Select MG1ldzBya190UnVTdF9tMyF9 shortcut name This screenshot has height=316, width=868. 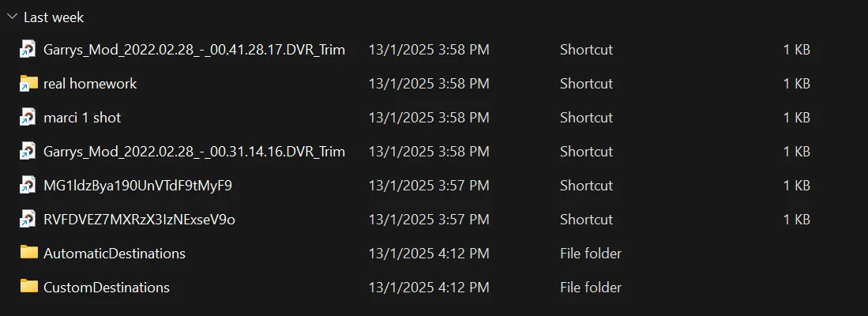tap(137, 186)
